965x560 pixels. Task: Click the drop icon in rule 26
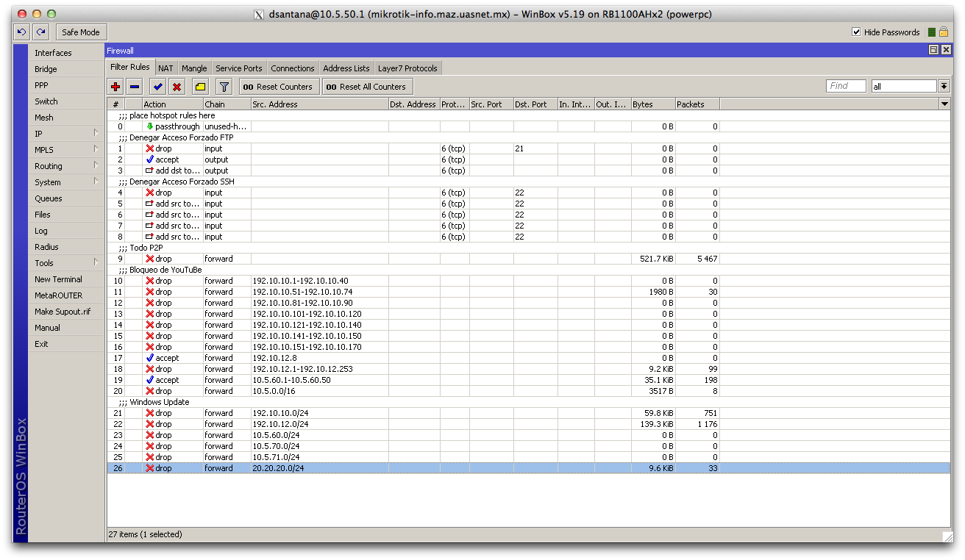point(150,468)
